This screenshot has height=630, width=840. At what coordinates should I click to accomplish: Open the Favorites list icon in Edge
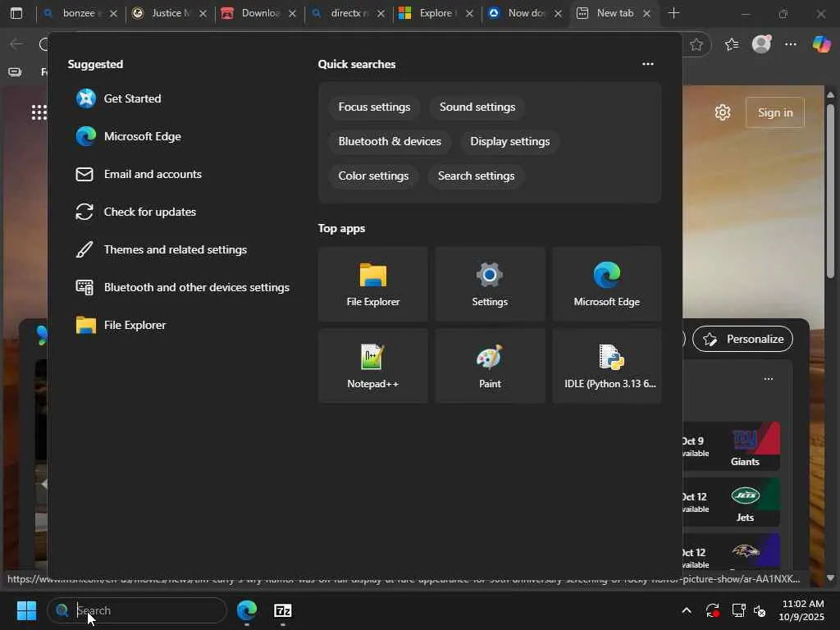(x=732, y=44)
